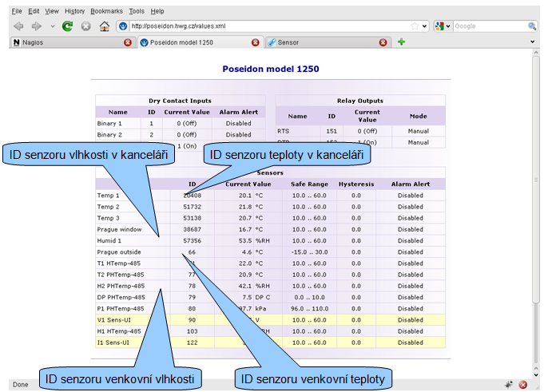Click V1 Sens-UI sensor name
544x392 pixels.
[x=113, y=320]
